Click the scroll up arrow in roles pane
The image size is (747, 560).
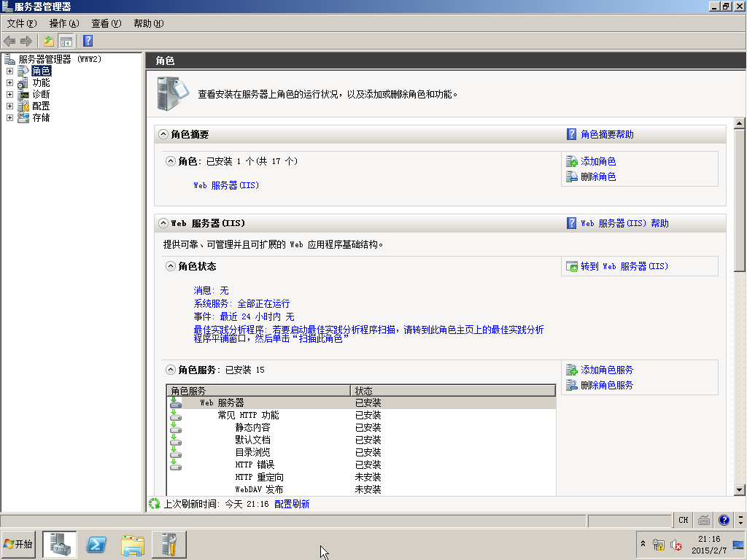click(x=740, y=123)
